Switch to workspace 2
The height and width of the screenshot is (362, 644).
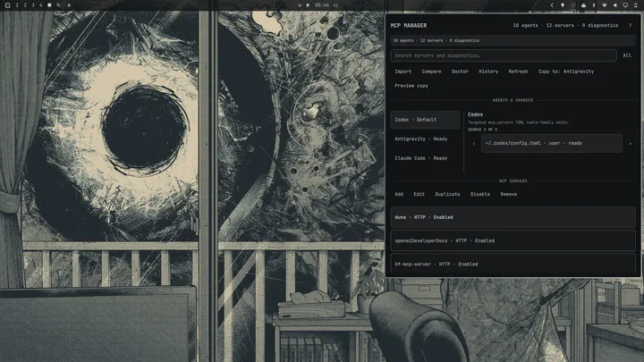pyautogui.click(x=25, y=5)
